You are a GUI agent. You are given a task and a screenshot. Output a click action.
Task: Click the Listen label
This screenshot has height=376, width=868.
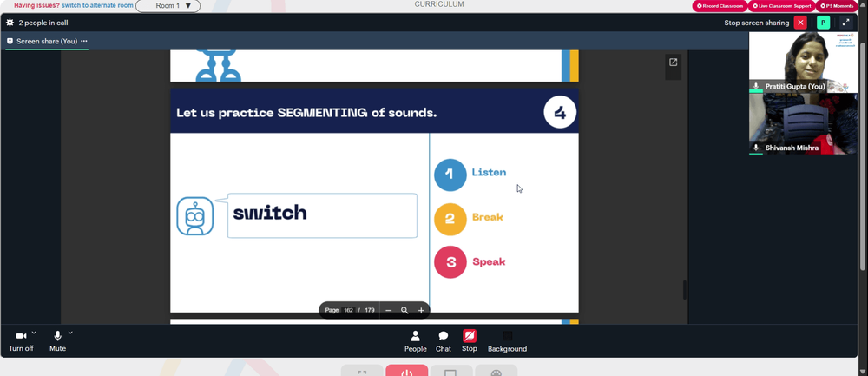[489, 172]
